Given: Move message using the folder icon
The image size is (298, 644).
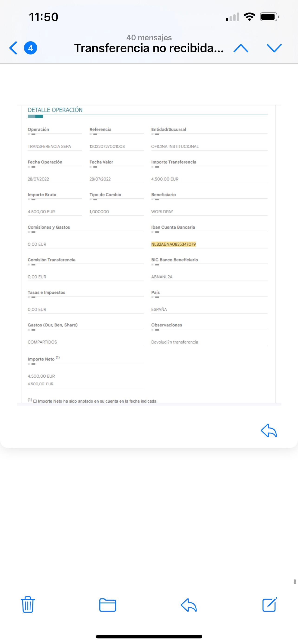Looking at the screenshot, I should click(x=108, y=605).
